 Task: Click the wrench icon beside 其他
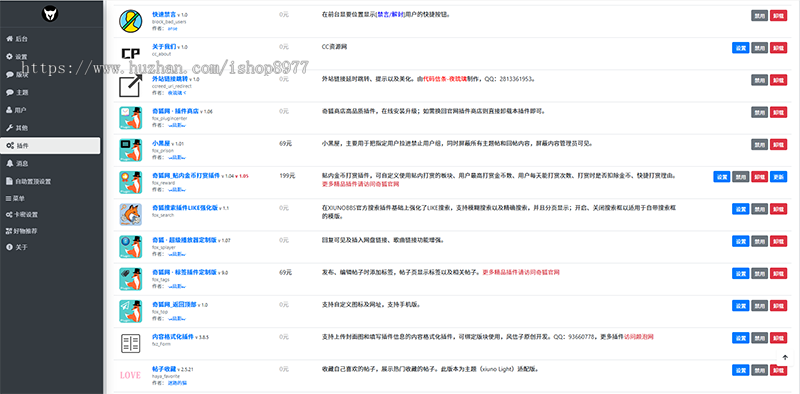pos(9,128)
